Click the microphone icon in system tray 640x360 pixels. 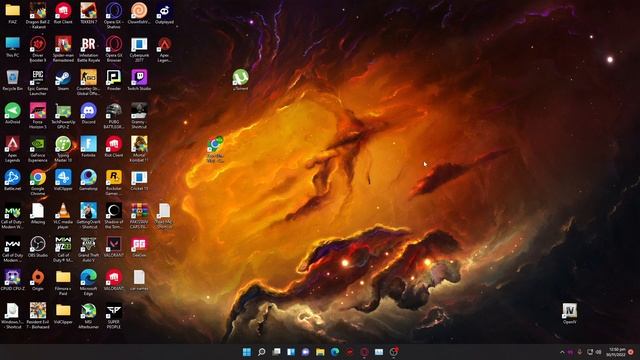coord(580,352)
